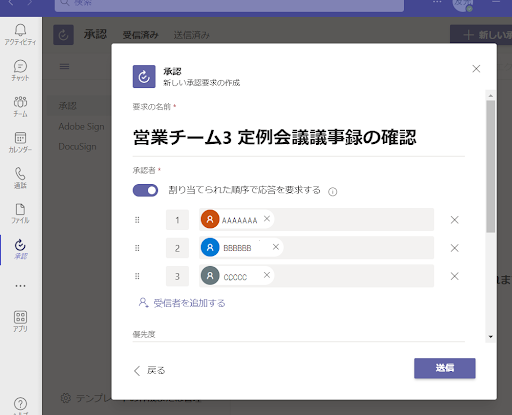Click order number 2 box

coord(177,248)
